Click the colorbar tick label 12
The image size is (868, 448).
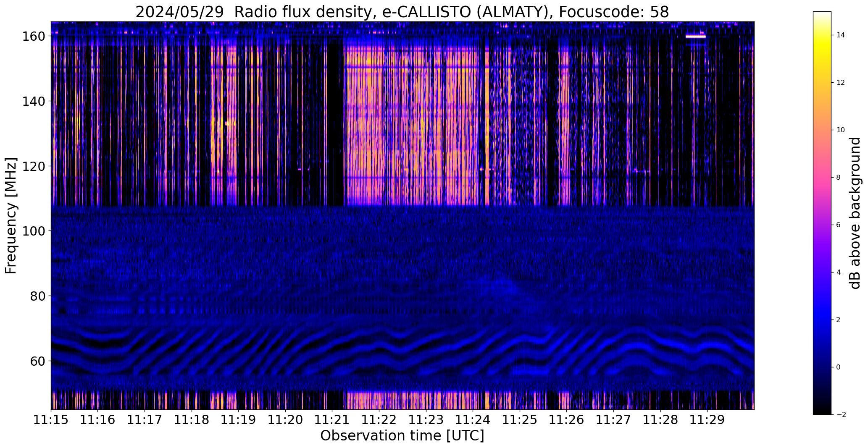pyautogui.click(x=841, y=83)
